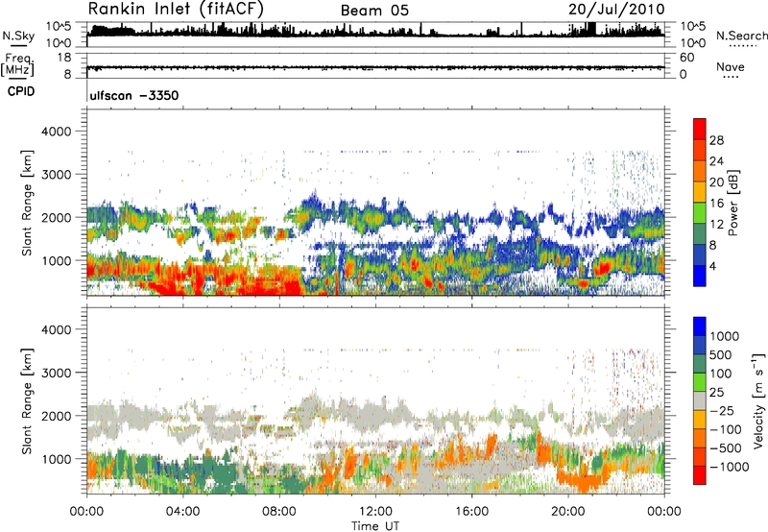Click the "08:00" time tick label

tap(278, 511)
